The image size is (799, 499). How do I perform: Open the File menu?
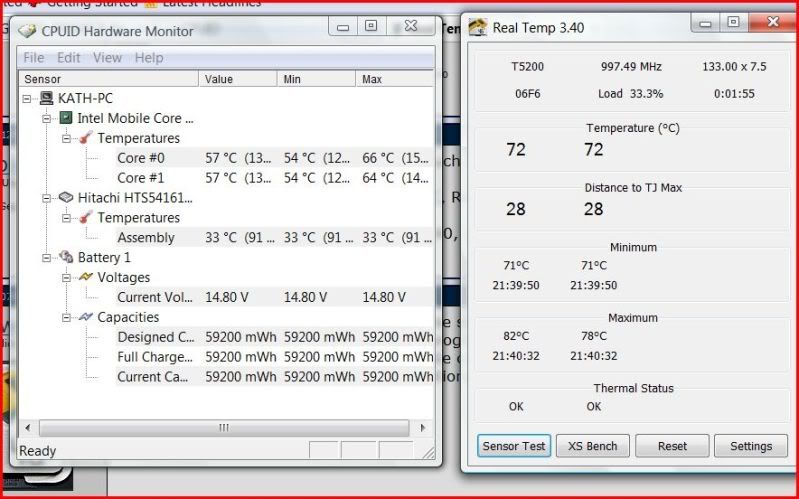(34, 58)
